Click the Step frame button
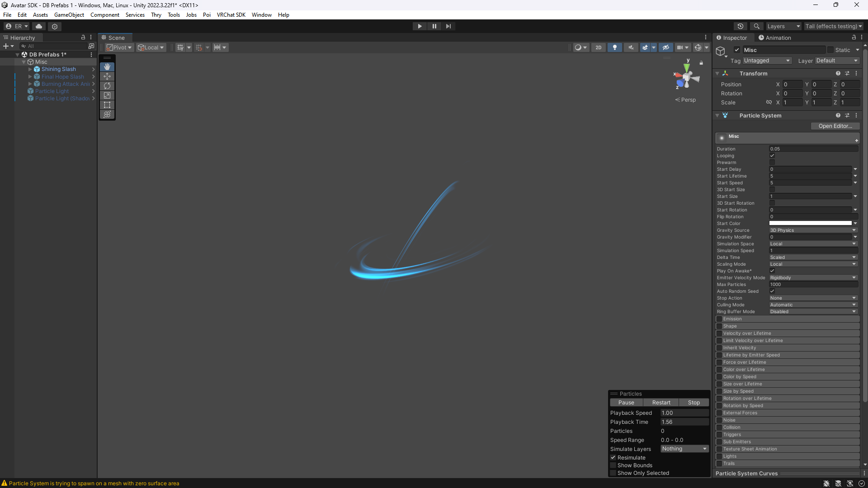The image size is (868, 488). 448,26
